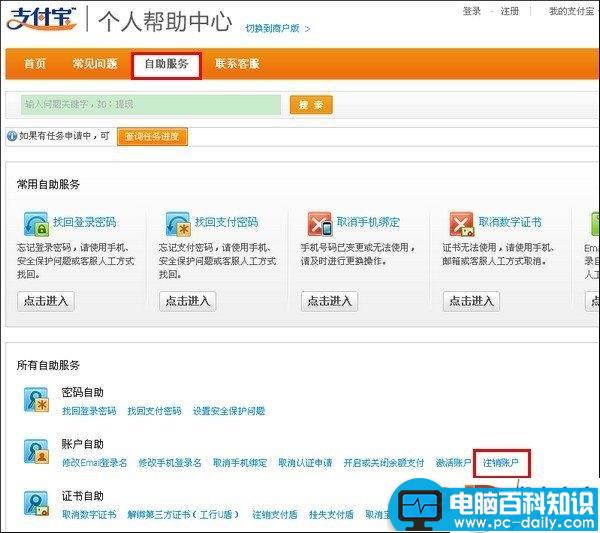Click the 密码自助 section title

click(x=83, y=393)
